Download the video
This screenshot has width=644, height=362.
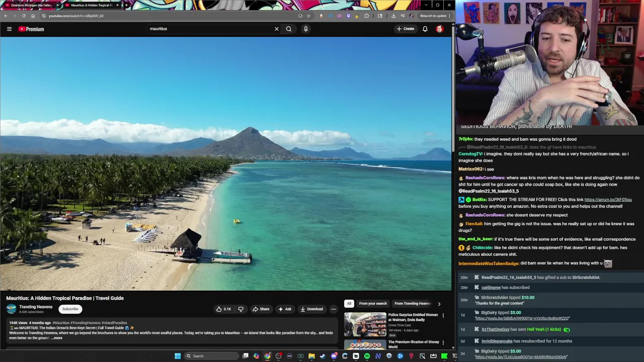312,309
